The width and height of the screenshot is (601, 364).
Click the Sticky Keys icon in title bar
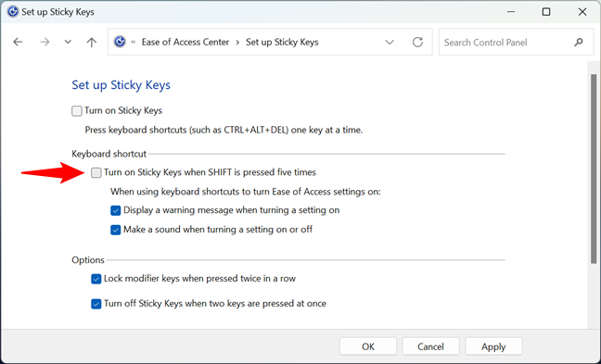pos(13,12)
